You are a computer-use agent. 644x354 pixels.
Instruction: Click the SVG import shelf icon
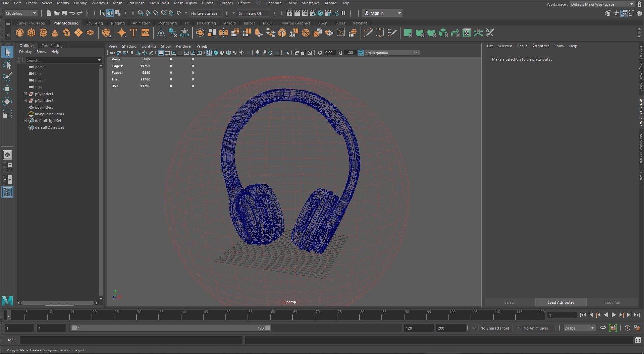click(x=145, y=33)
